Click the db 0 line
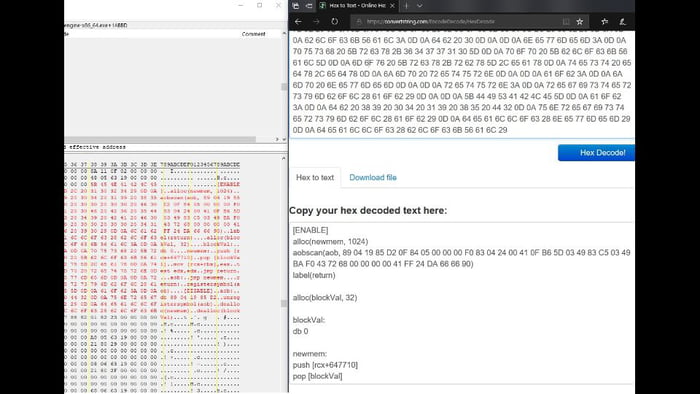The width and height of the screenshot is (700, 394). 300,331
